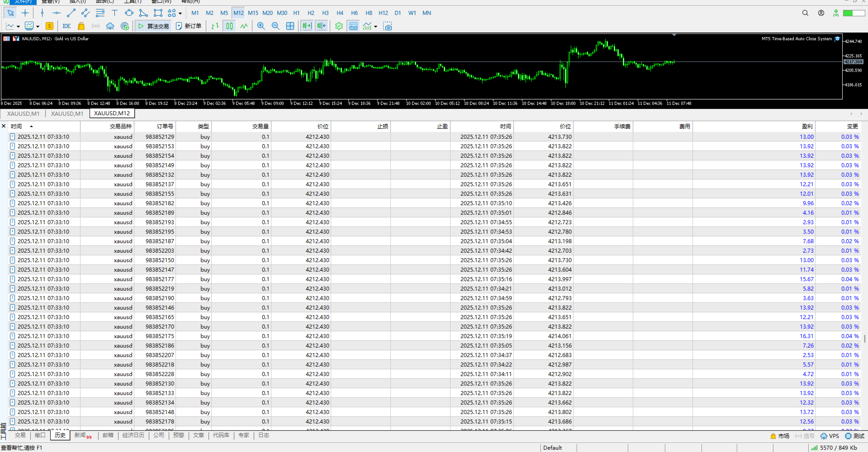
Task: Switch to the 日志 journal tab
Action: (x=264, y=435)
